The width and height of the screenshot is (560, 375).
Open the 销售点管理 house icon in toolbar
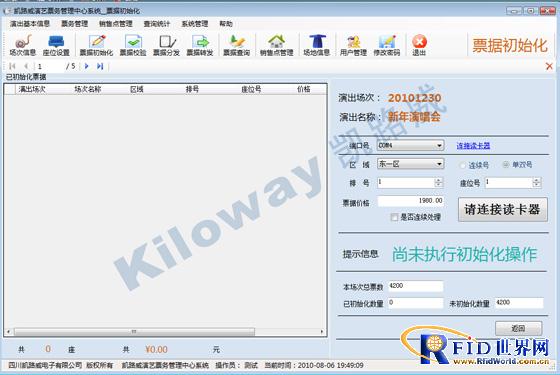click(276, 45)
